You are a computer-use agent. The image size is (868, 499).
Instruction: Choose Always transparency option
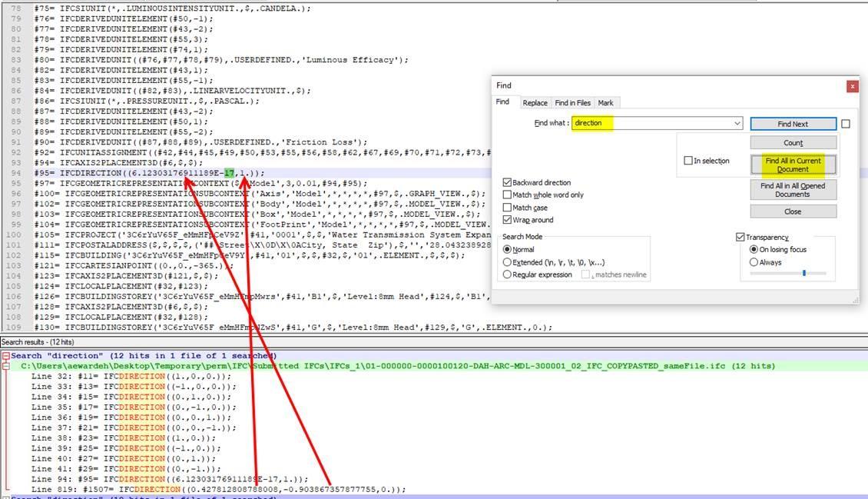tap(754, 262)
